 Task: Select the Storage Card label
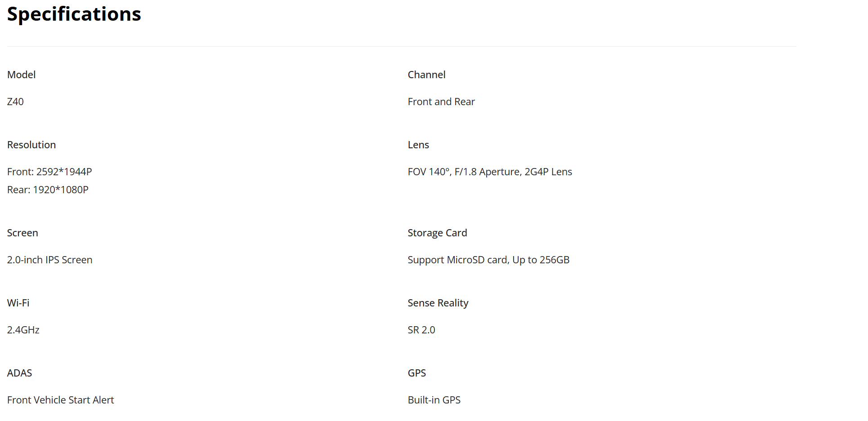coord(437,233)
